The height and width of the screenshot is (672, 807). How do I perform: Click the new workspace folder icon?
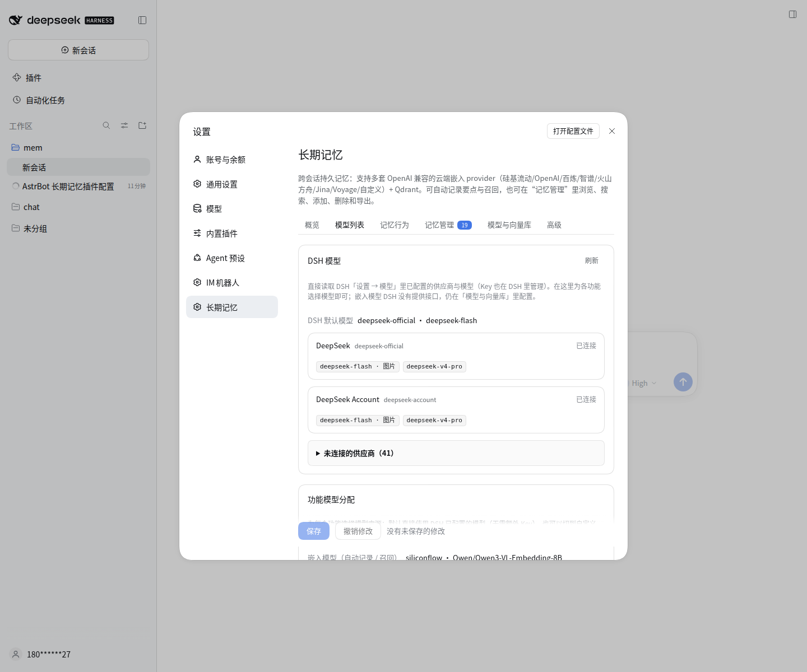pyautogui.click(x=142, y=125)
